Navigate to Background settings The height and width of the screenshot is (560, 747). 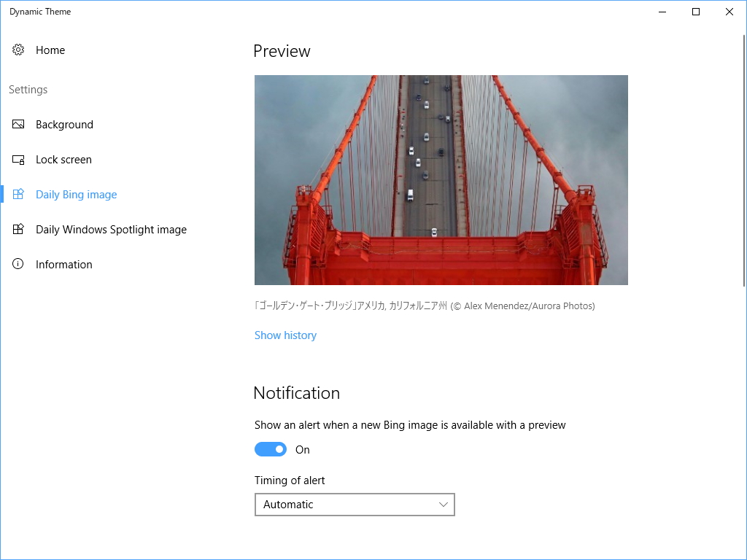[64, 124]
